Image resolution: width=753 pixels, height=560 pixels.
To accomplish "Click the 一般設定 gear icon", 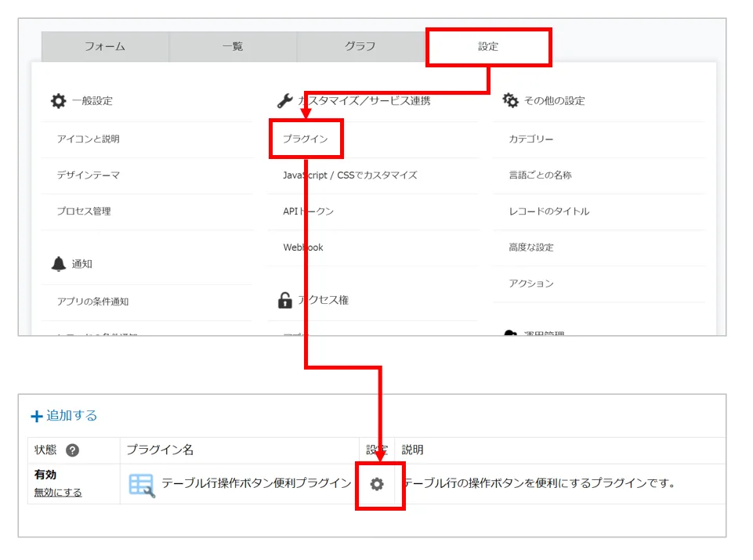I will 59,101.
